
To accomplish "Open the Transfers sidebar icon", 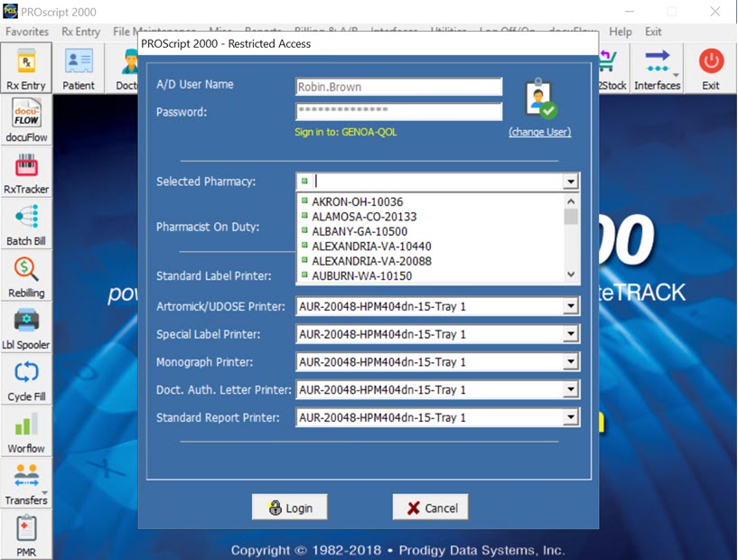I will 26,483.
